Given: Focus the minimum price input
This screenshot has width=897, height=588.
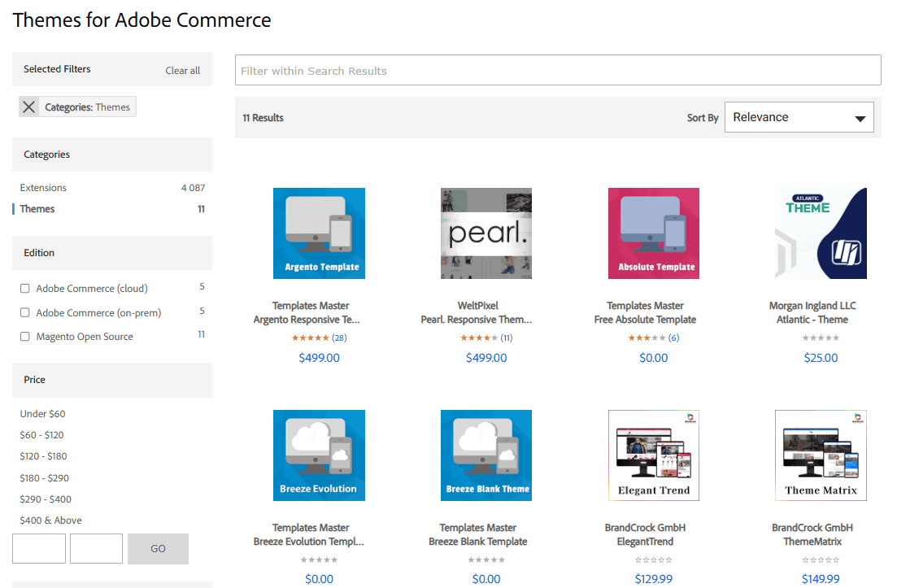Looking at the screenshot, I should pos(39,548).
